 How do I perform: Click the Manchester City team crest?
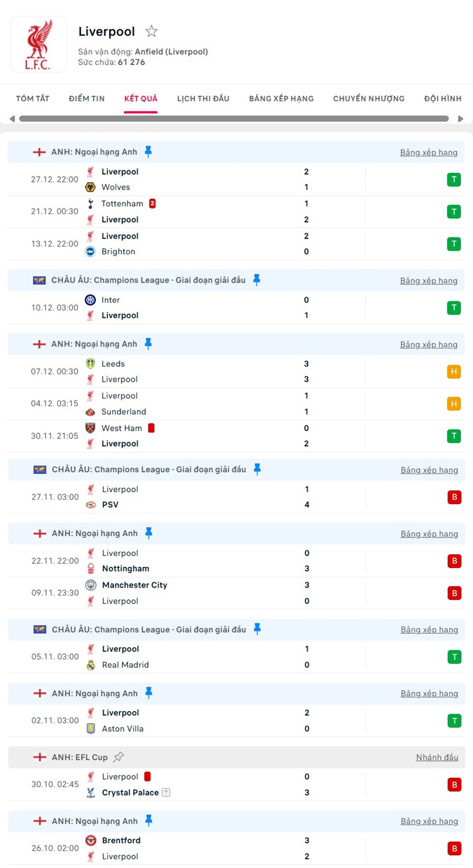90,585
